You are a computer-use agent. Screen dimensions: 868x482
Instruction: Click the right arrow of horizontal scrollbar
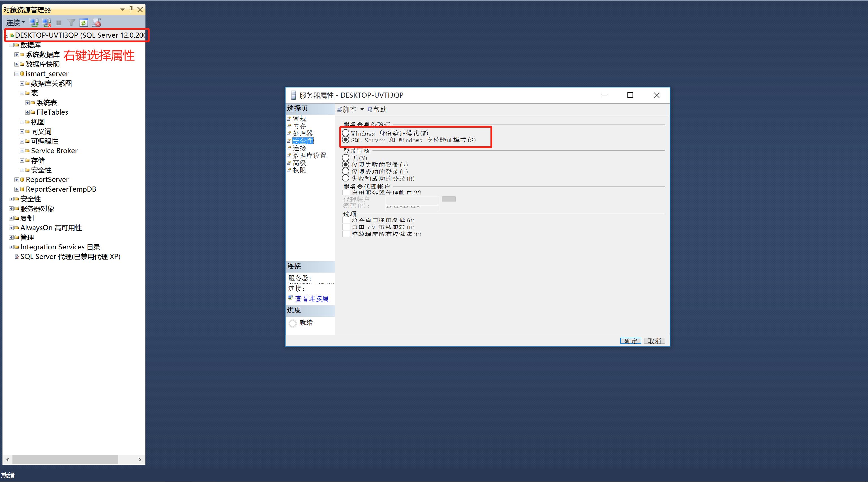pos(140,460)
